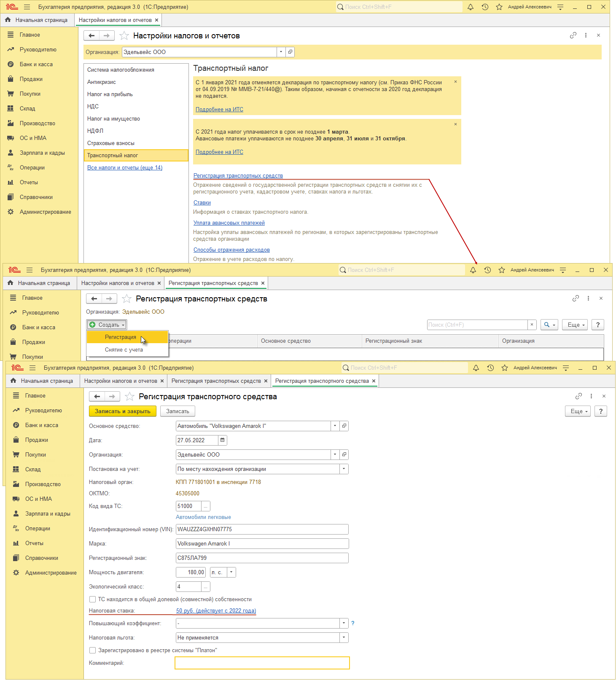Open organization form icon beside Эдельвейс ООО in bottom form
Screen dimensions: 616x680
(x=344, y=454)
